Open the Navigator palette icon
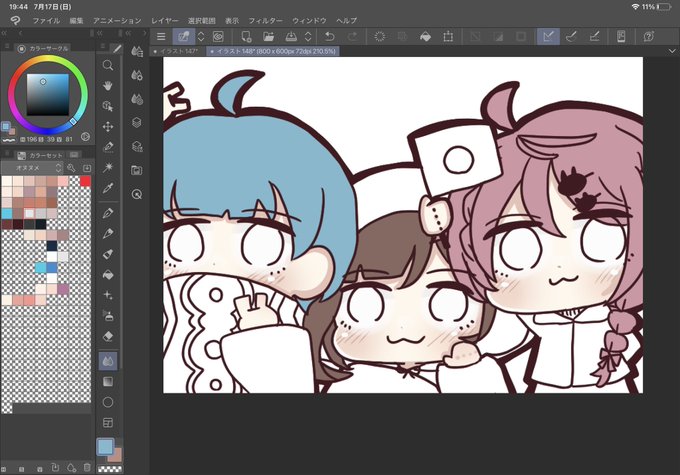The width and height of the screenshot is (680, 475). click(x=137, y=194)
